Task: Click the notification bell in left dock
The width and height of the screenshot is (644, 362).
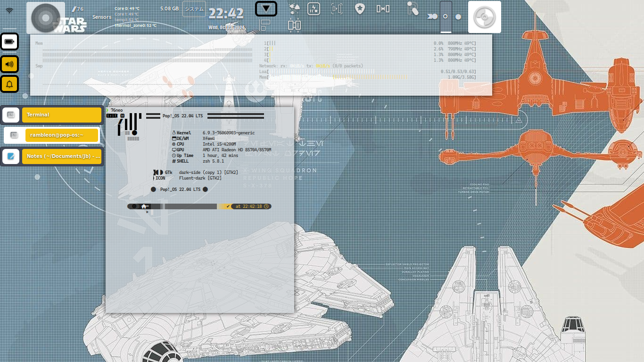Action: (x=9, y=84)
